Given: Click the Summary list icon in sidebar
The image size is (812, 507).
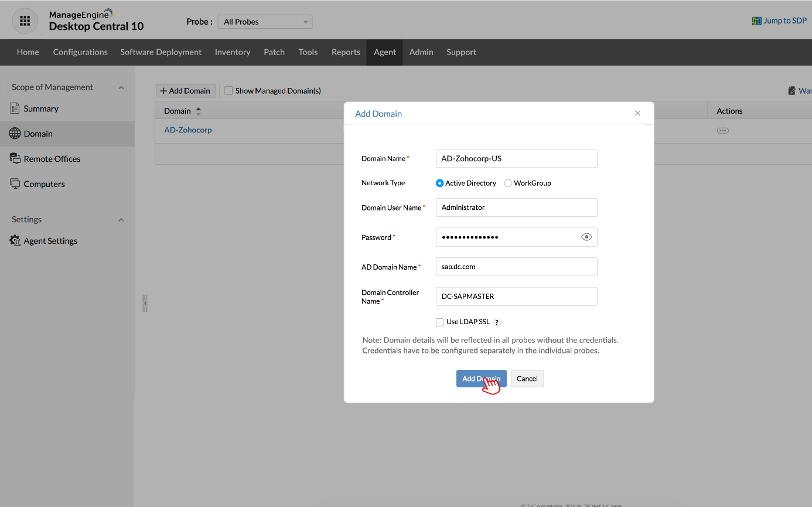Looking at the screenshot, I should [x=15, y=108].
